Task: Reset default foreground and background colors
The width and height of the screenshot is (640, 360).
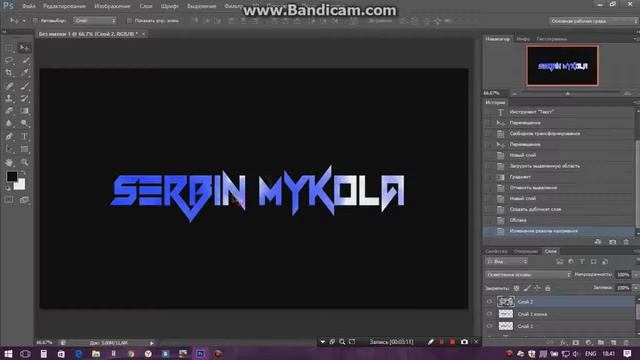Action: [x=8, y=188]
